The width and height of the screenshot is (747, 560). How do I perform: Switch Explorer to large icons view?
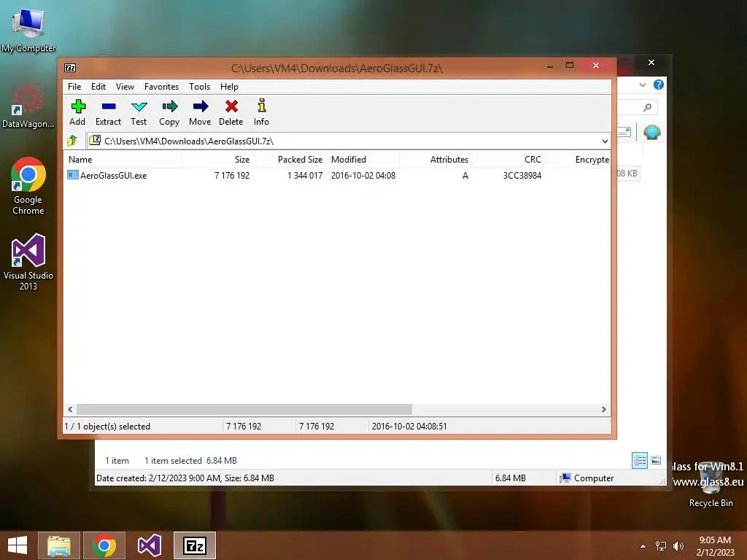pos(656,461)
